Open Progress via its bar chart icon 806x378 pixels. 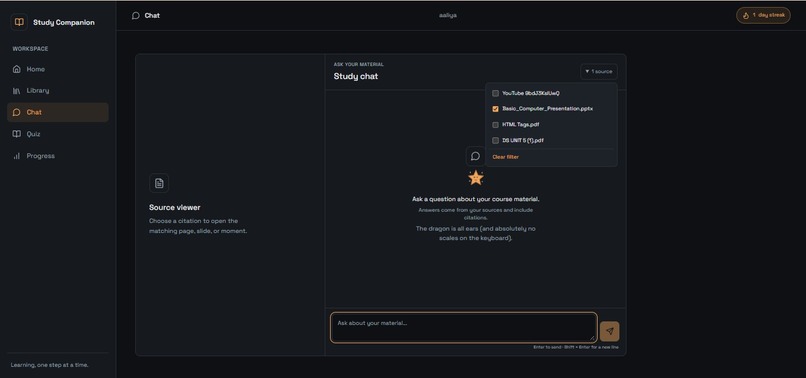tap(16, 156)
